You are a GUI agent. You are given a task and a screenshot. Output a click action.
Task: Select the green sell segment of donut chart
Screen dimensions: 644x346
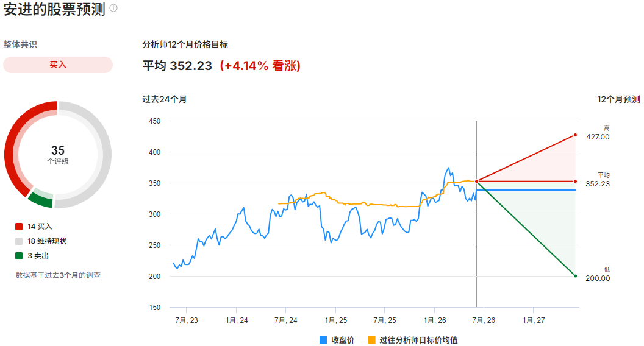pos(41,198)
